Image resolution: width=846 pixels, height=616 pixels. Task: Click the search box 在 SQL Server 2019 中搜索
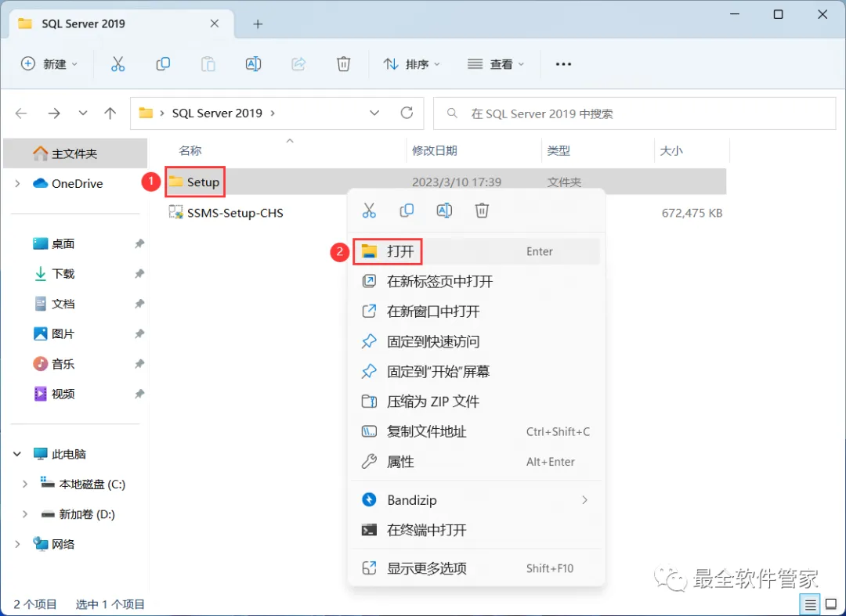pos(634,113)
